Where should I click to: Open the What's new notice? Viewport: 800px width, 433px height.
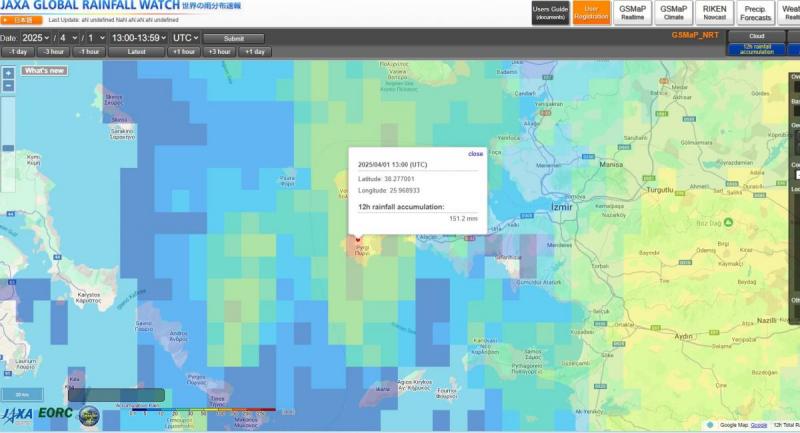[x=44, y=71]
